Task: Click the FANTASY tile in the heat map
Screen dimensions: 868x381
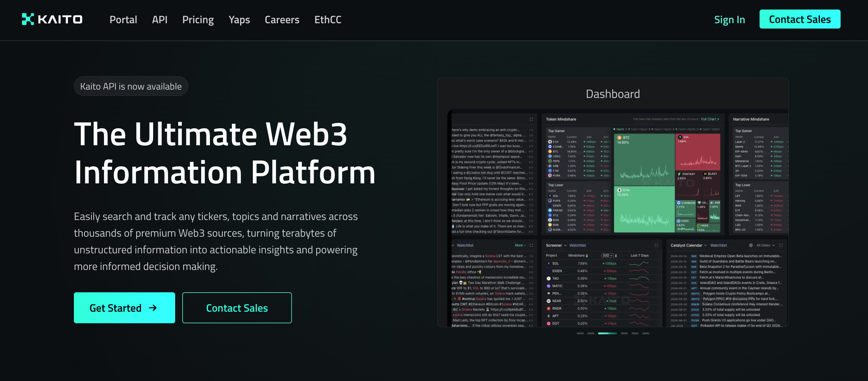Action: [688, 185]
